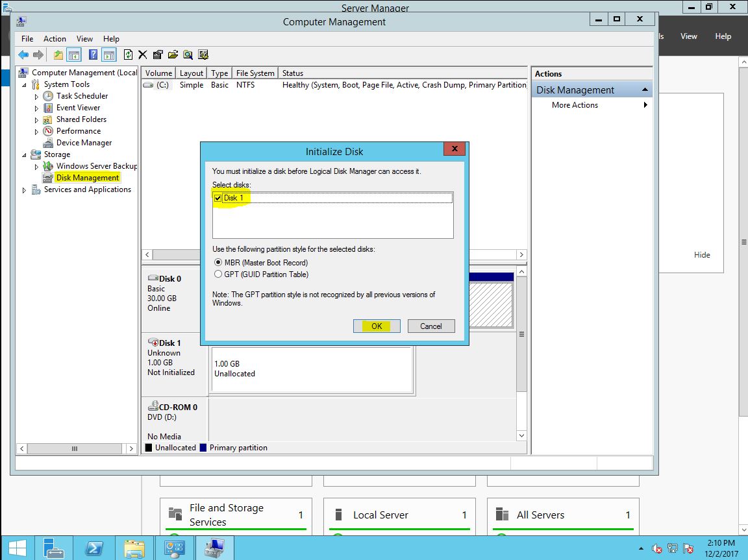The width and height of the screenshot is (748, 560).
Task: Open Help via the blue question mark icon
Action: (x=93, y=55)
